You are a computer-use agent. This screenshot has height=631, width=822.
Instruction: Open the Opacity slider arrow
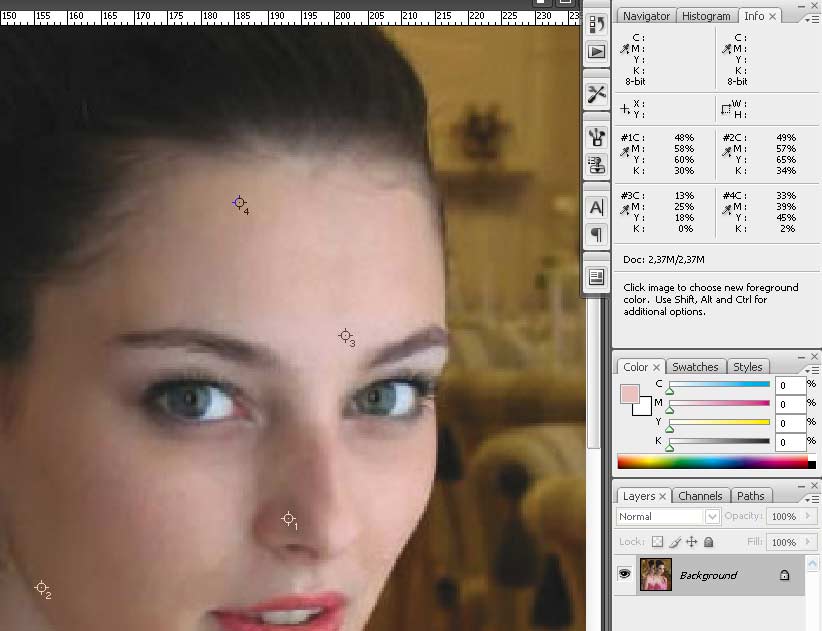point(807,516)
